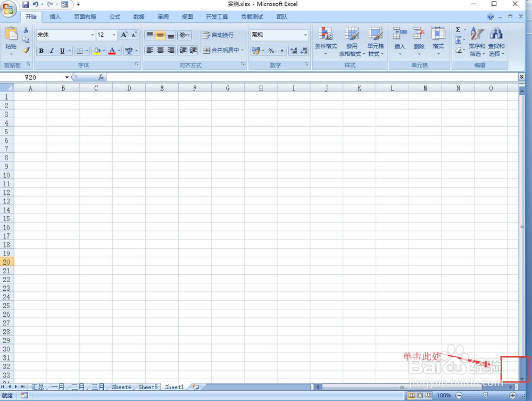
Task: Toggle italic formatting
Action: coord(52,51)
